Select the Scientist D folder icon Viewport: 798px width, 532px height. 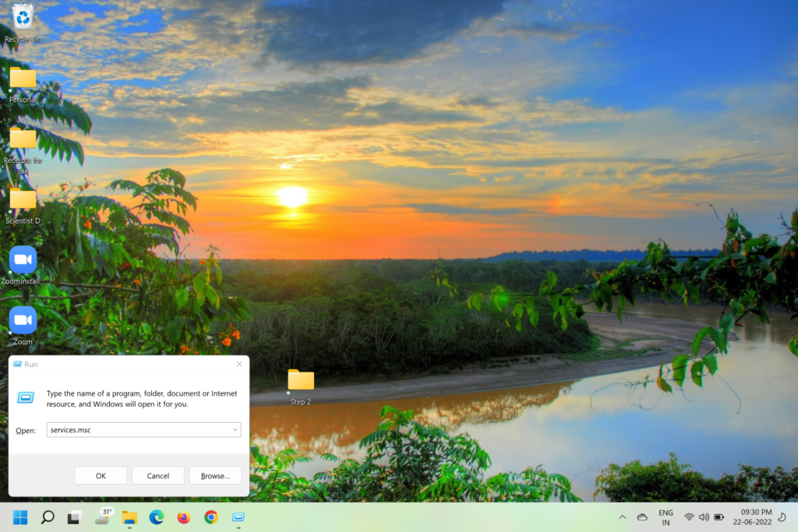pos(23,199)
